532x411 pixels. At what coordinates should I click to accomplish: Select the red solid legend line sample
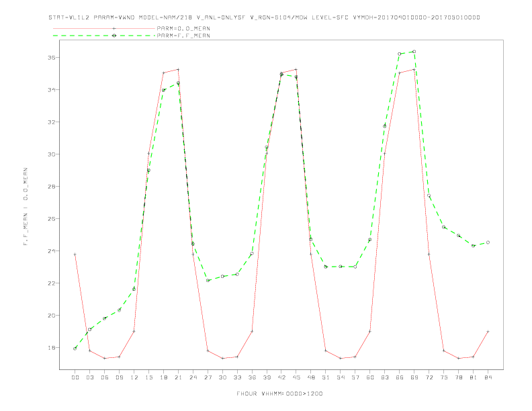pyautogui.click(x=104, y=28)
